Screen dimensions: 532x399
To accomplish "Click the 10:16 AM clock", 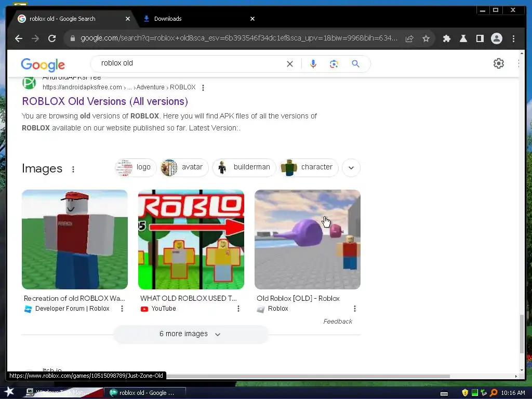I will pos(513,393).
